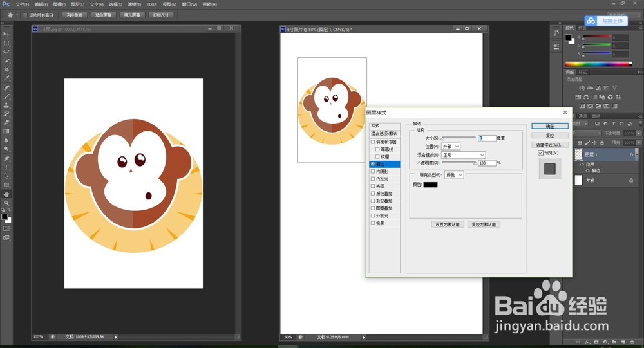Switch to the 样式 panel tab
The image size is (644, 348).
click(582, 72)
